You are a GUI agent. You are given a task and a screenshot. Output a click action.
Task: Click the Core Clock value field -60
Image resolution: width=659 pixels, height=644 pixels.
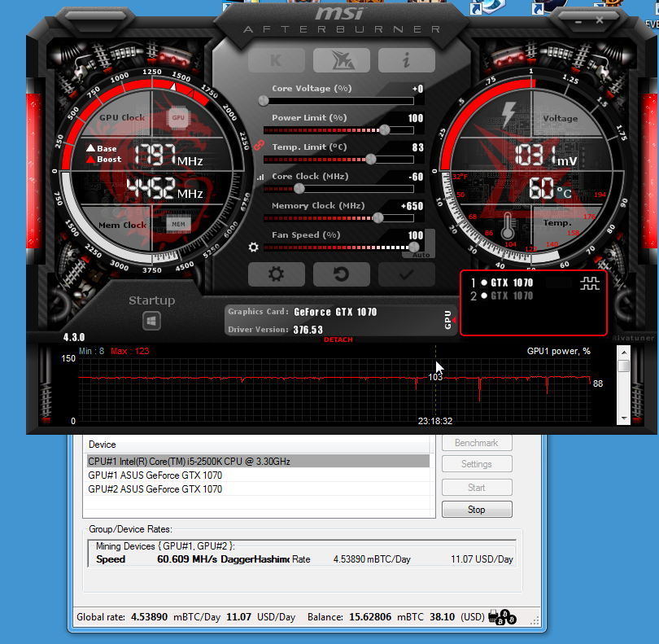click(x=416, y=177)
